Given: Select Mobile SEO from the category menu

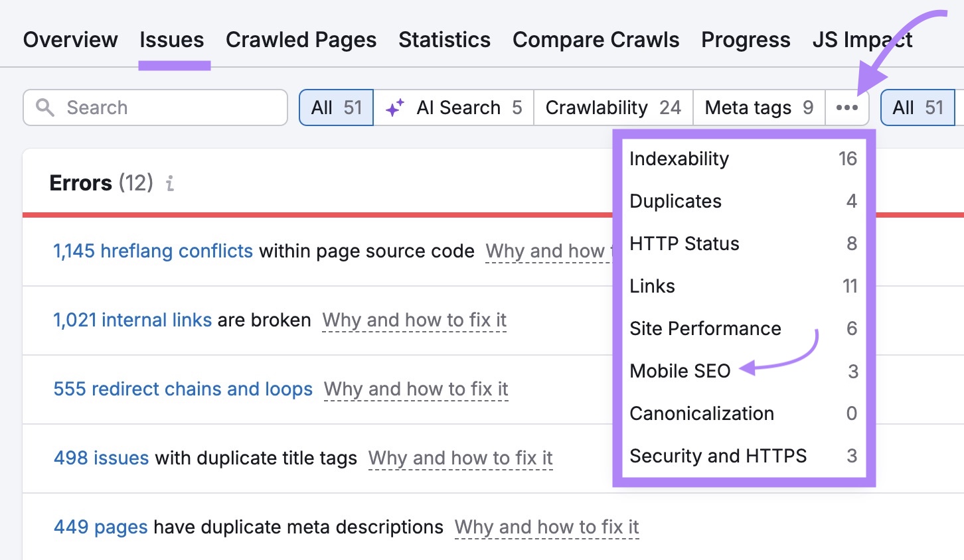Looking at the screenshot, I should click(x=680, y=372).
